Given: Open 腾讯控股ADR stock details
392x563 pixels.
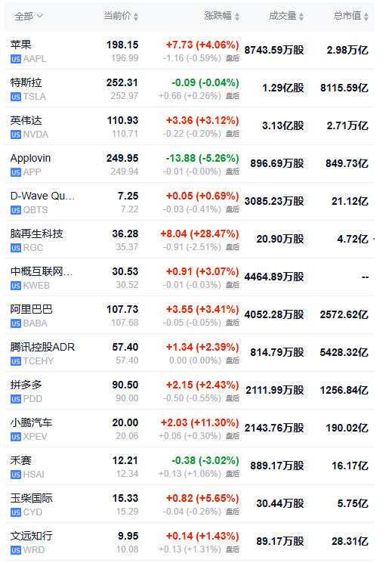Looking at the screenshot, I should (x=190, y=353).
